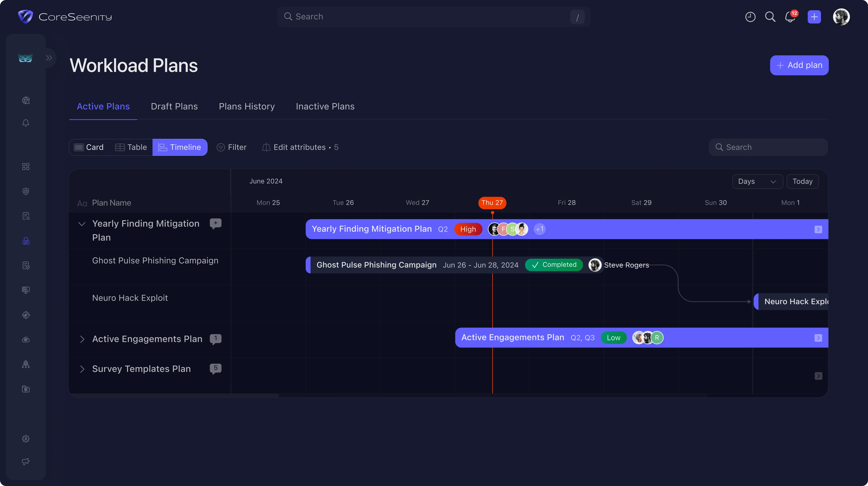Open the organization hierarchy sidebar icon
This screenshot has width=868, height=486.
26,364
